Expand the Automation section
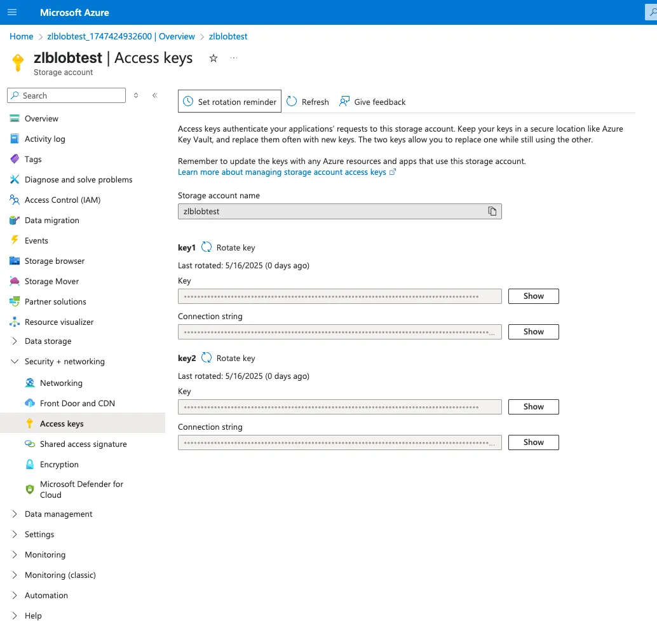This screenshot has width=657, height=644. (15, 595)
